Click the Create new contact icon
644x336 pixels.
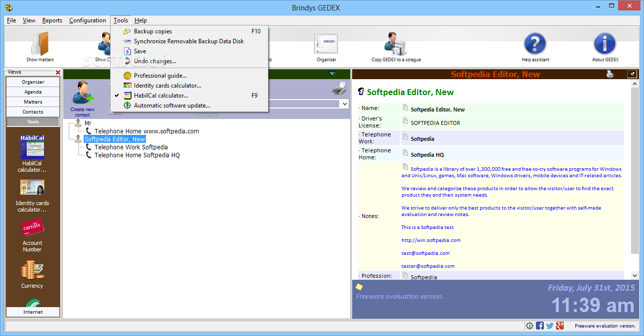(x=83, y=94)
